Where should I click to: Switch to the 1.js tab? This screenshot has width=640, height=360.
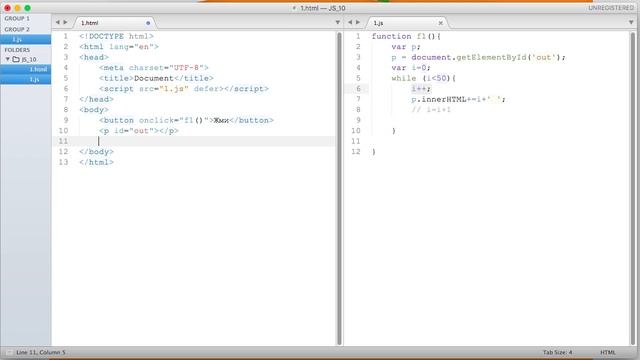pos(378,23)
